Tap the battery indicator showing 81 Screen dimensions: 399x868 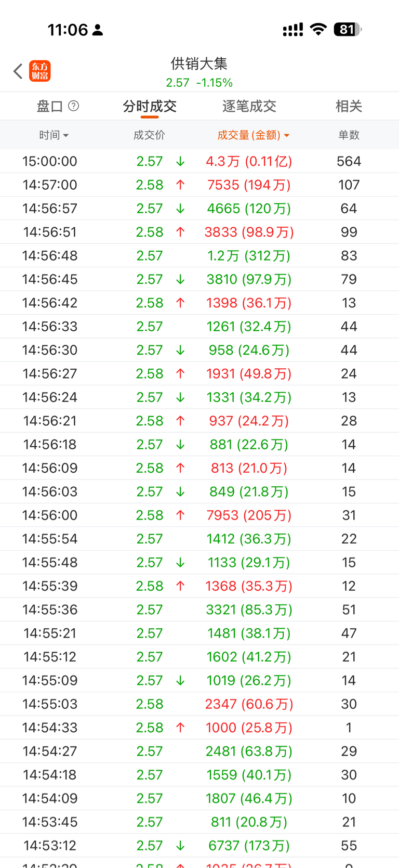click(x=347, y=30)
